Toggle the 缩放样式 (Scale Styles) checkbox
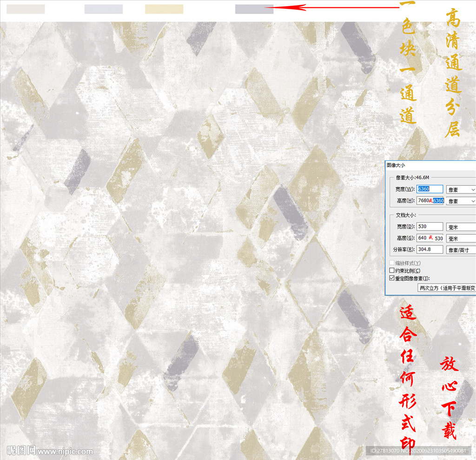 point(392,263)
